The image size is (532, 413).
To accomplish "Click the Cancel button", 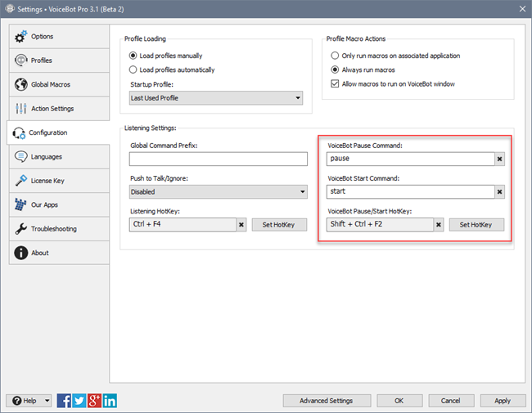I will pos(451,401).
